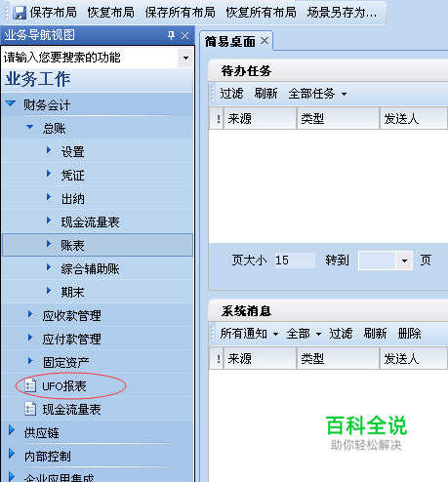Viewport: 448px width, 482px height.
Task: Click the priority ! column in 待办任务
Action: coord(217,119)
